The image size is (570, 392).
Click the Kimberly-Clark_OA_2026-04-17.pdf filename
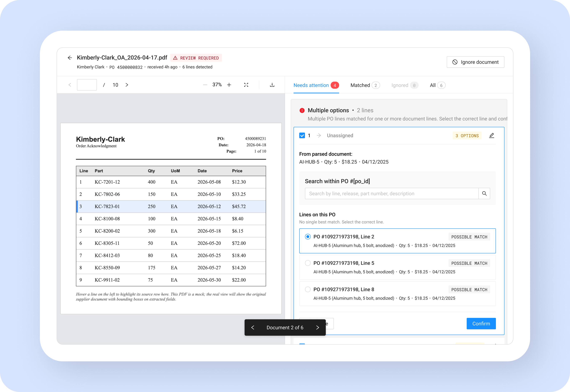tap(122, 58)
